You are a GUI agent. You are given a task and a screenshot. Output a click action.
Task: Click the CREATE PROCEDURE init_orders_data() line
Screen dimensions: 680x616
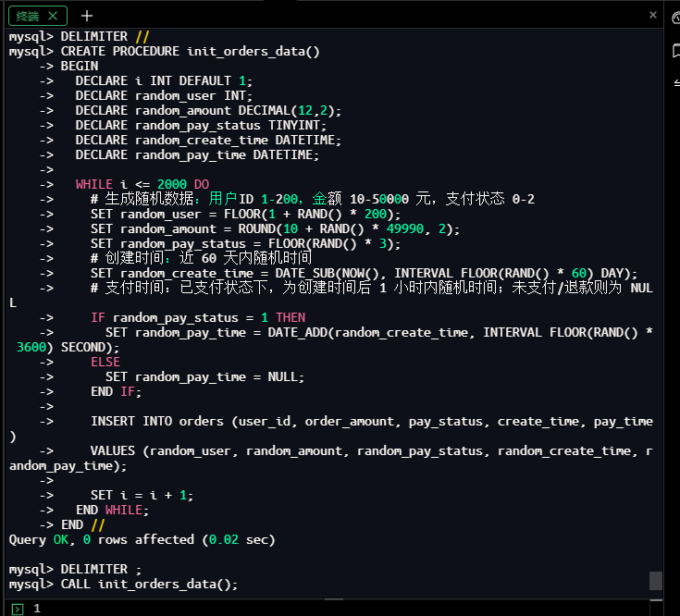point(164,51)
